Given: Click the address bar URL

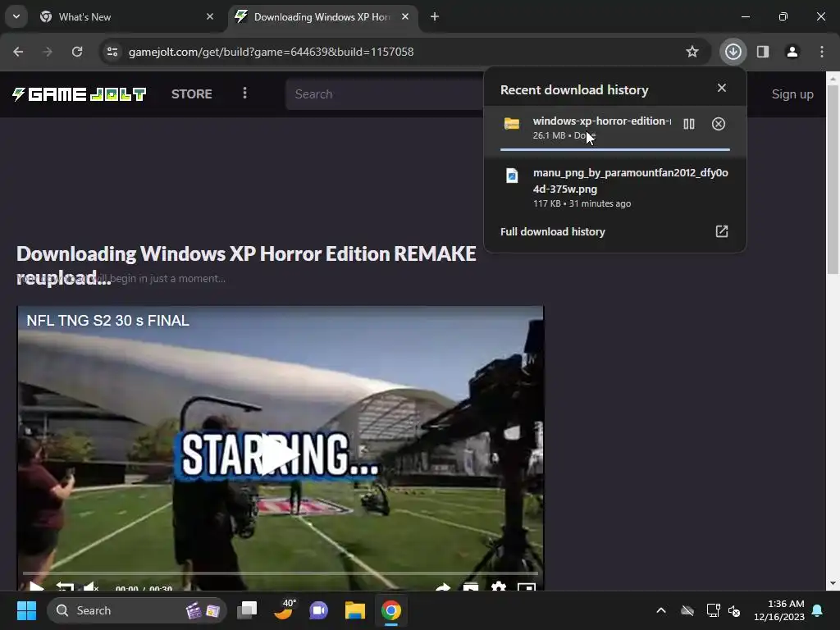Looking at the screenshot, I should pos(271,52).
